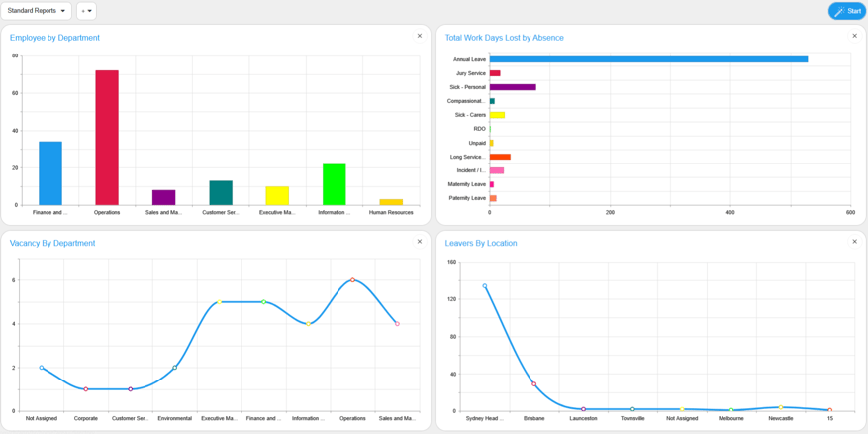Close the Employee by Department widget
868x434 pixels.
tap(420, 36)
